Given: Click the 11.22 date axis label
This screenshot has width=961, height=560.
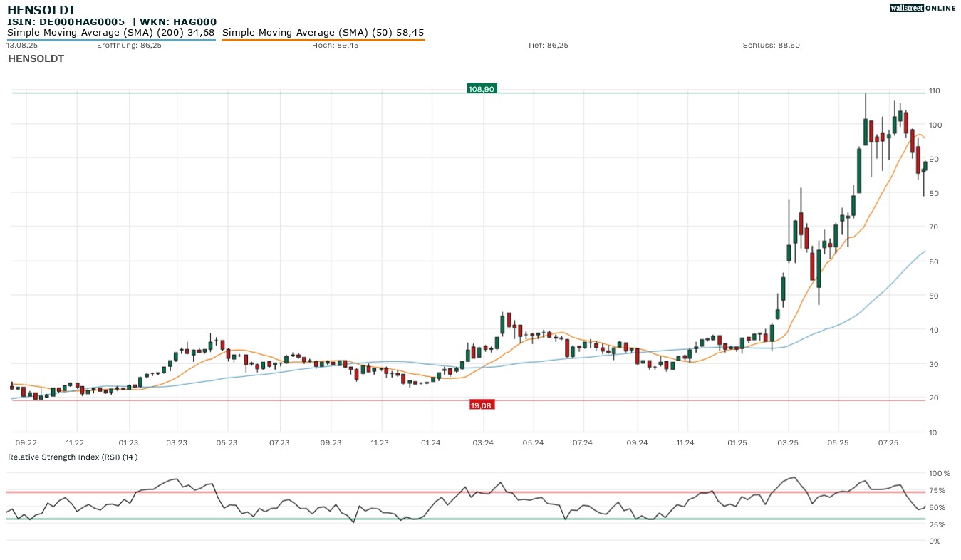Looking at the screenshot, I should coord(75,443).
